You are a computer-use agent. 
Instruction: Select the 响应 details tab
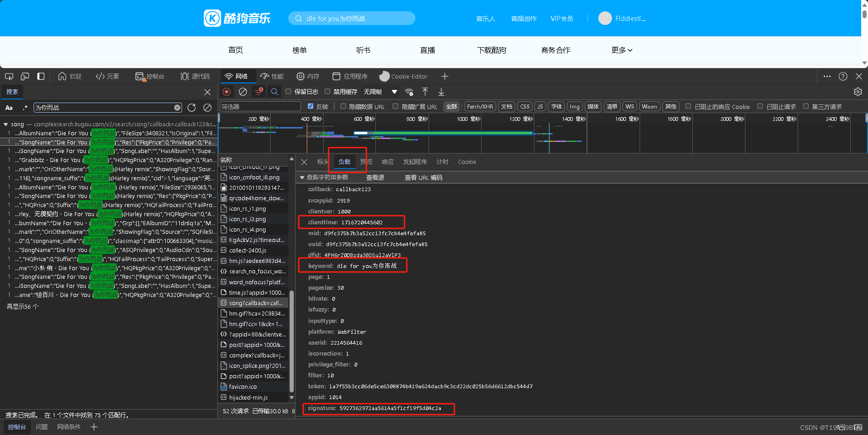point(388,162)
